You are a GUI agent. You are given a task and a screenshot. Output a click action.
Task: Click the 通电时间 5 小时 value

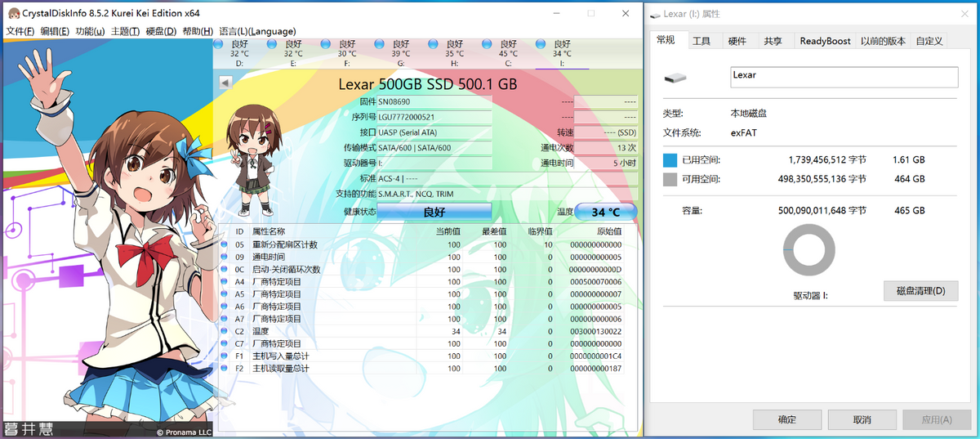click(x=605, y=164)
